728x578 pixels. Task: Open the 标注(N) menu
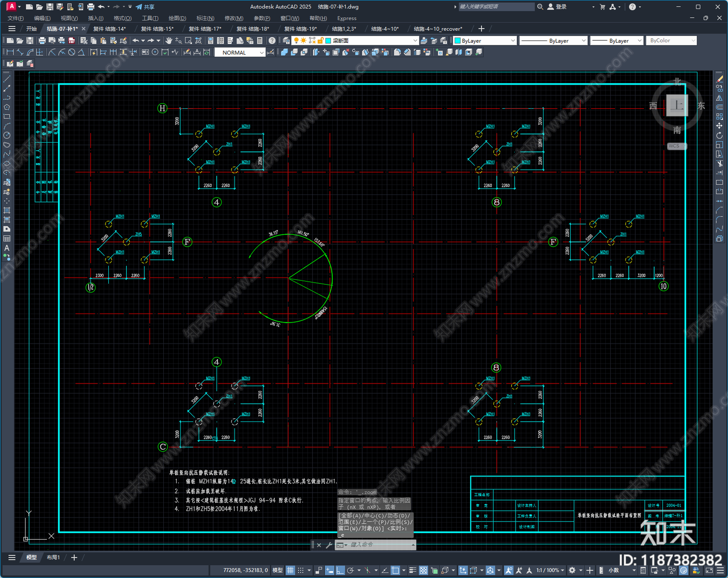[x=205, y=18]
